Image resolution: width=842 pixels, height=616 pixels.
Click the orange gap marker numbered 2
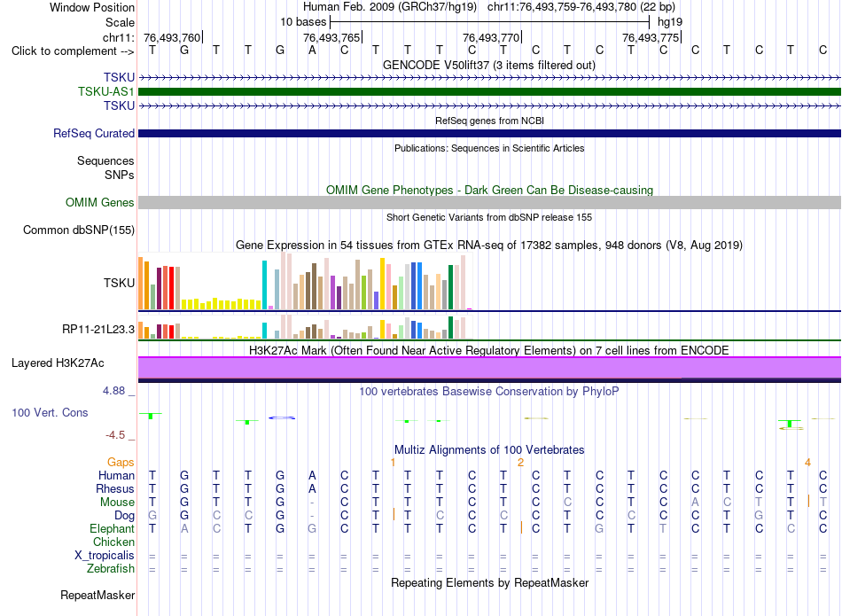click(x=520, y=463)
